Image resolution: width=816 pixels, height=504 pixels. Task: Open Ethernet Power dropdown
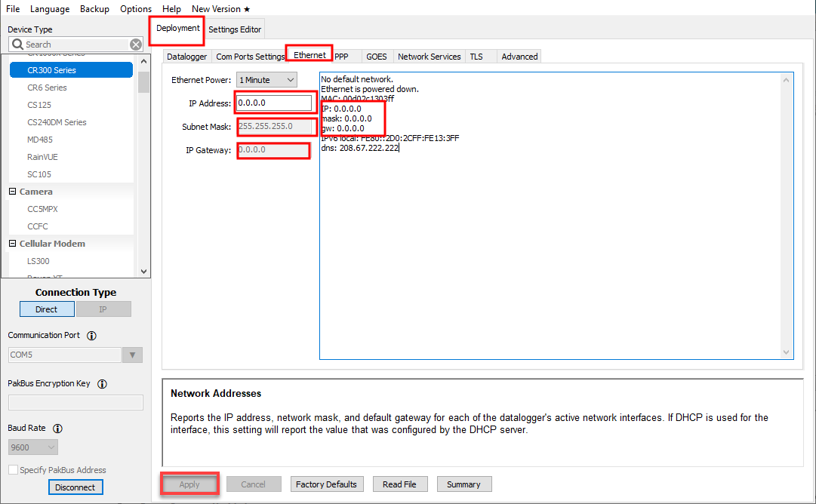pyautogui.click(x=266, y=80)
